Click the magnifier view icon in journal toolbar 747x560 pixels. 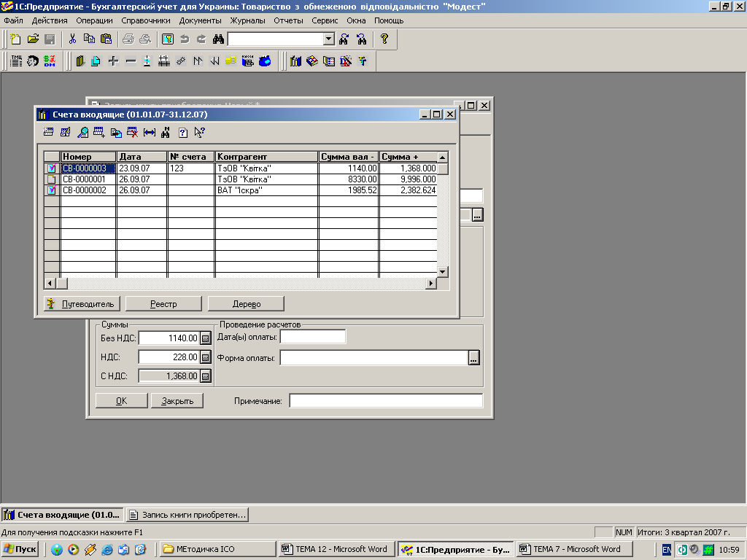click(82, 133)
